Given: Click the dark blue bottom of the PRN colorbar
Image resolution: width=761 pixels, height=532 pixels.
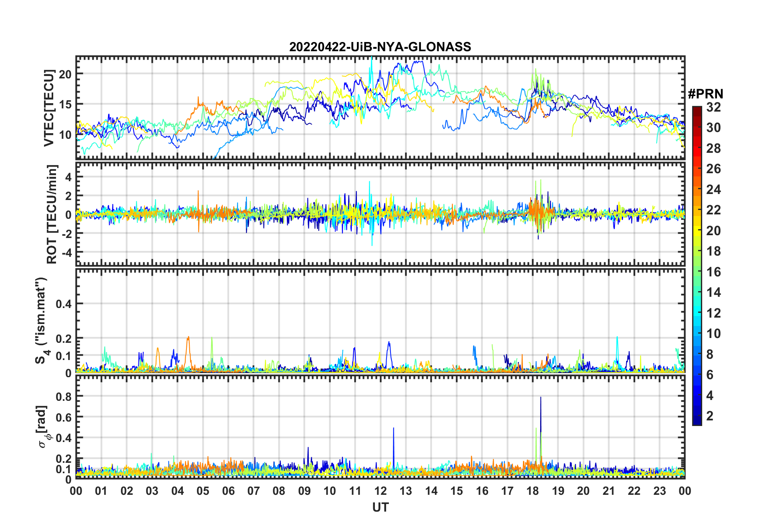Looking at the screenshot, I should pos(697,421).
